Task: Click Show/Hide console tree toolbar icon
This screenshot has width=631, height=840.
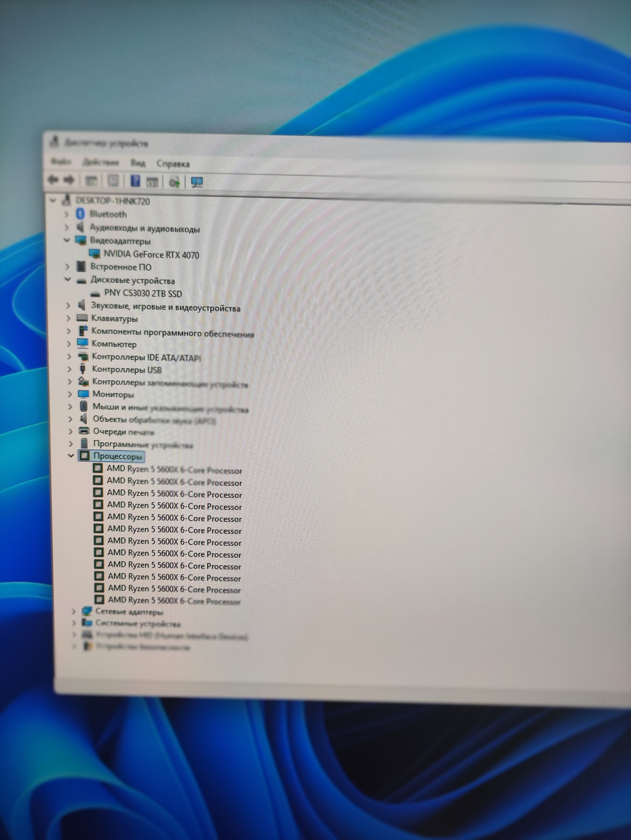Action: pos(91,180)
